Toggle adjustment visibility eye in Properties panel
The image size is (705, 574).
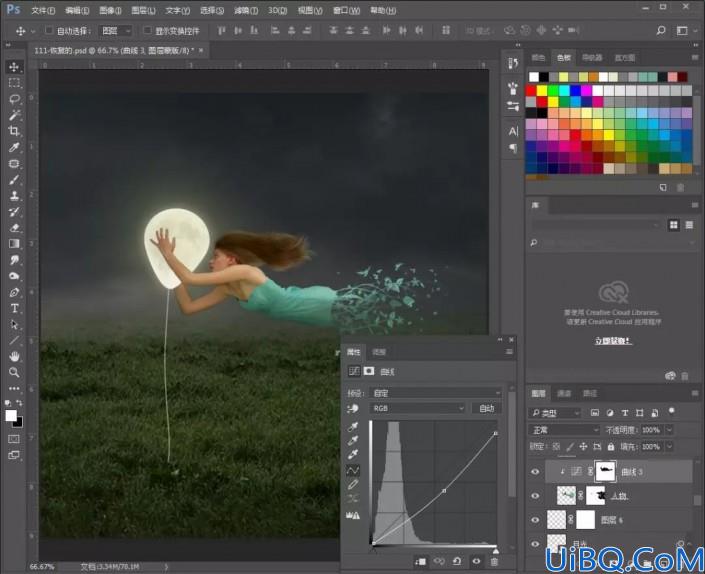click(476, 561)
